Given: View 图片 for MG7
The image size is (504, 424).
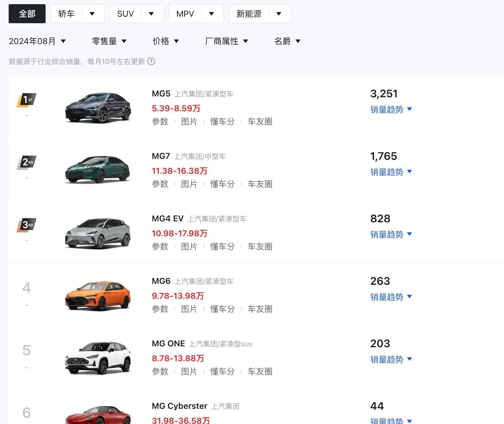Looking at the screenshot, I should (189, 184).
